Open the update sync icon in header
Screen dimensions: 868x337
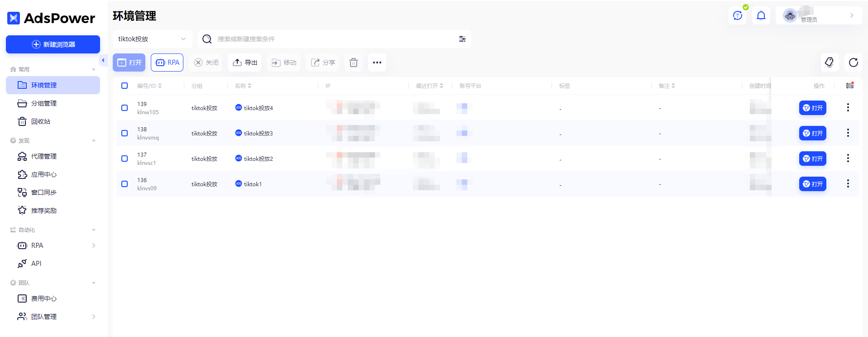click(x=738, y=16)
